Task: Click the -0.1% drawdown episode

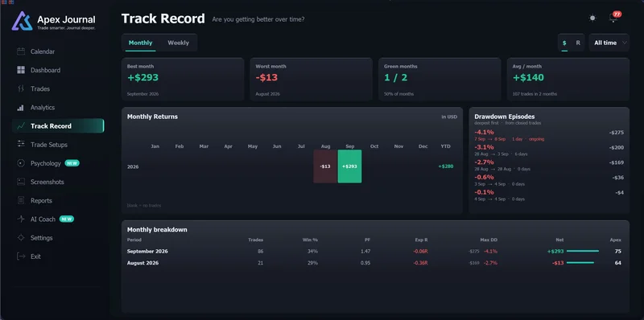Action: pyautogui.click(x=549, y=195)
